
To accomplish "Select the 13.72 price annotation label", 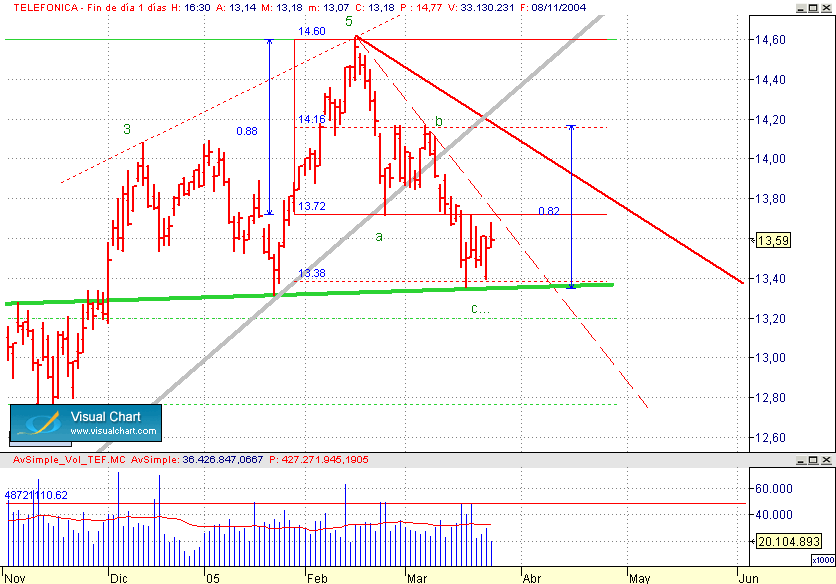I will (311, 206).
